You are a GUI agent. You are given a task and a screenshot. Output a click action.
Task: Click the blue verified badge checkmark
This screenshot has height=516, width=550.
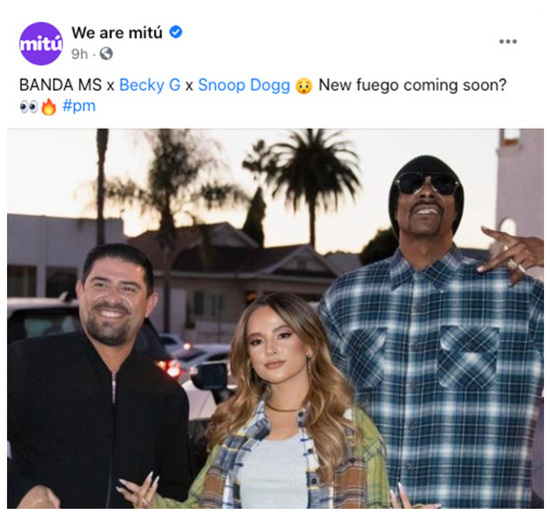pos(176,32)
